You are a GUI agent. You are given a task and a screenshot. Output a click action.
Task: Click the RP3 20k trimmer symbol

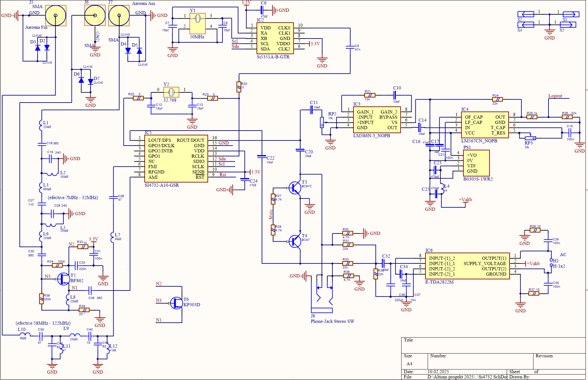530,138
